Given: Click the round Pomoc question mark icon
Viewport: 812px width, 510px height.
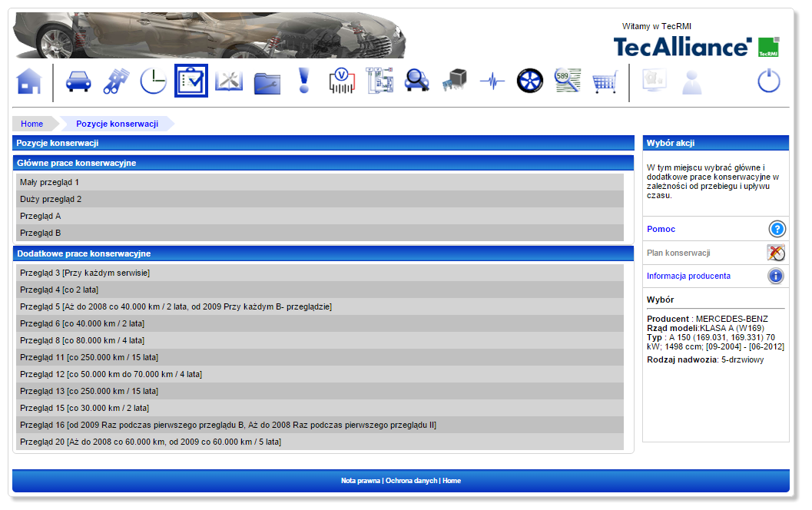Looking at the screenshot, I should 777,229.
